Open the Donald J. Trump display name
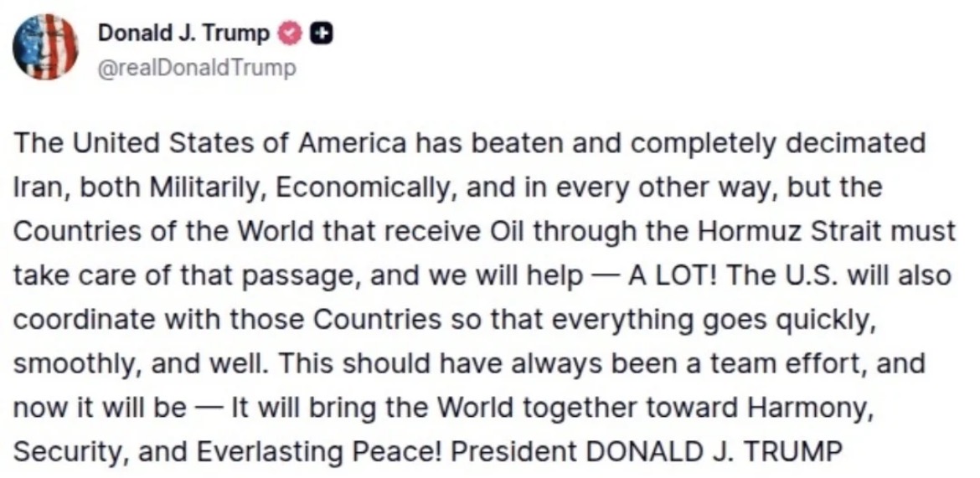 click(x=183, y=33)
